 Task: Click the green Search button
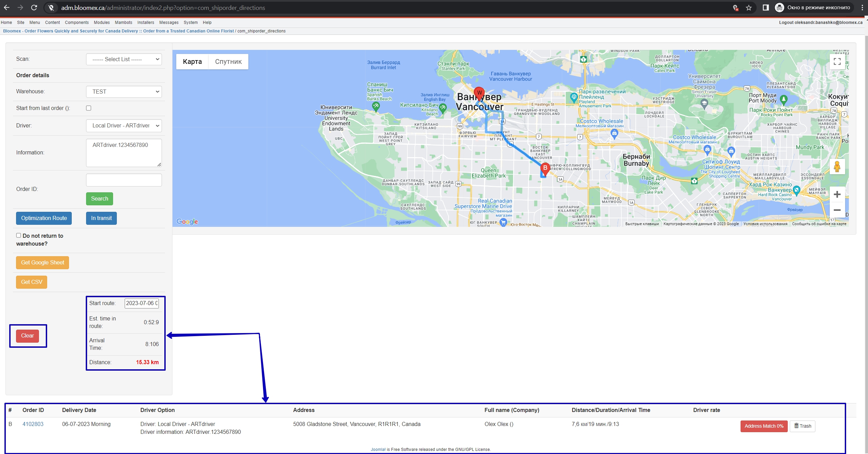pos(99,198)
